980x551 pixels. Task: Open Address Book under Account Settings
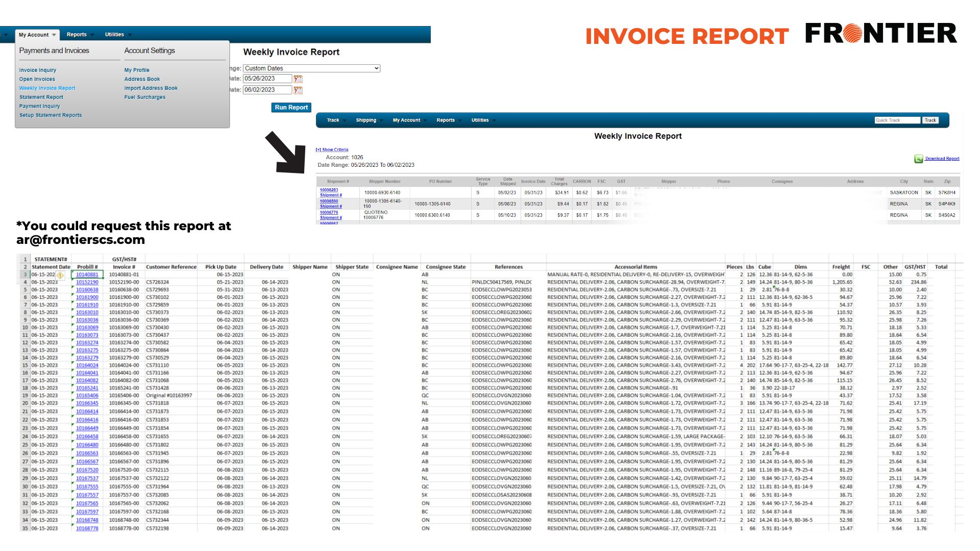click(x=142, y=79)
